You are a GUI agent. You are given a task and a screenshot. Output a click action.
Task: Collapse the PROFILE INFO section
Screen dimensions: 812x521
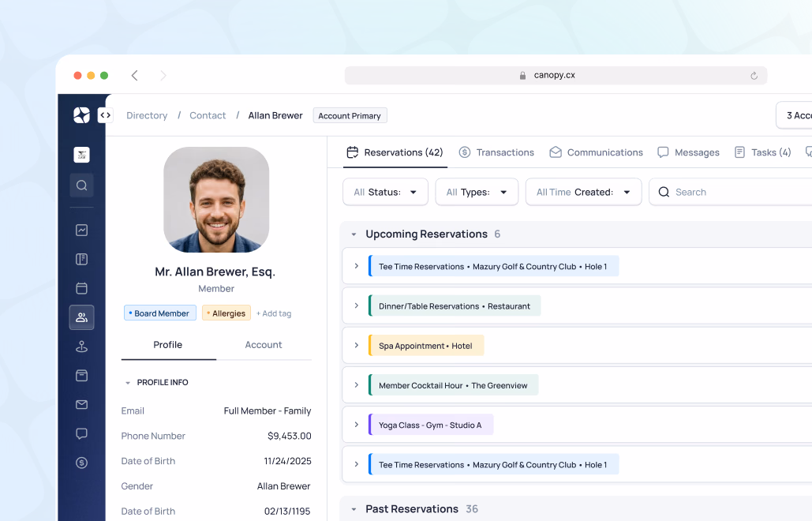tap(127, 383)
